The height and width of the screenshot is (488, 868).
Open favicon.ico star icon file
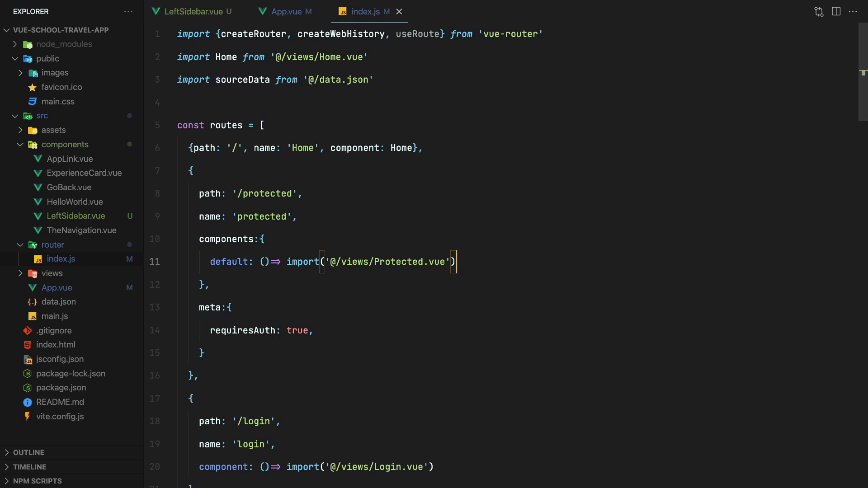(32, 87)
